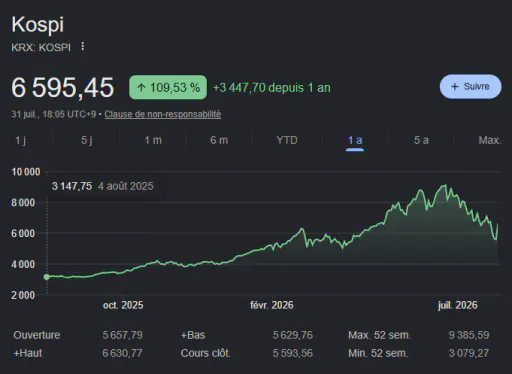Click the opening value 5 657,79
The height and width of the screenshot is (374, 512).
(122, 335)
